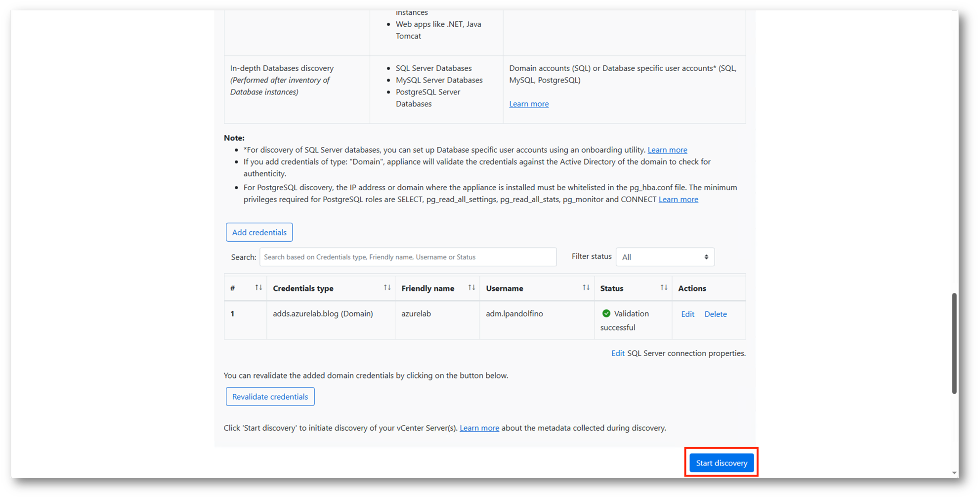Click the scrollbar down arrow

point(954,473)
